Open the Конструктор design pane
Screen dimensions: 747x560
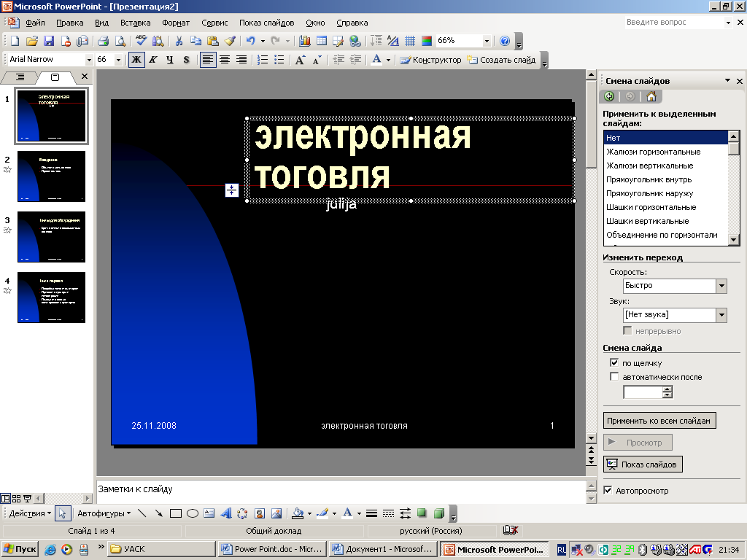[430, 60]
